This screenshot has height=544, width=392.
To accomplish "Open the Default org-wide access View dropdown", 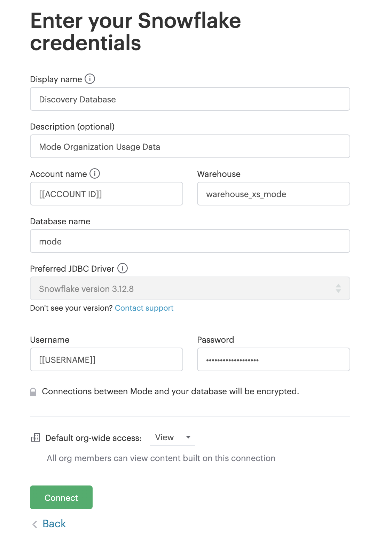I will coord(172,437).
